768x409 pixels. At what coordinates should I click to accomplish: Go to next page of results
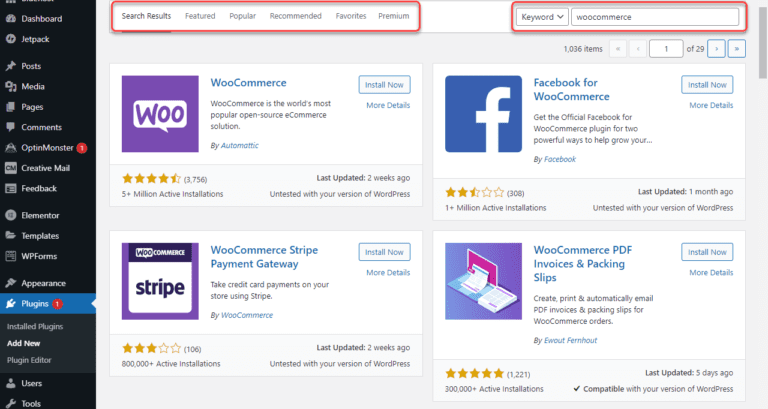point(716,48)
